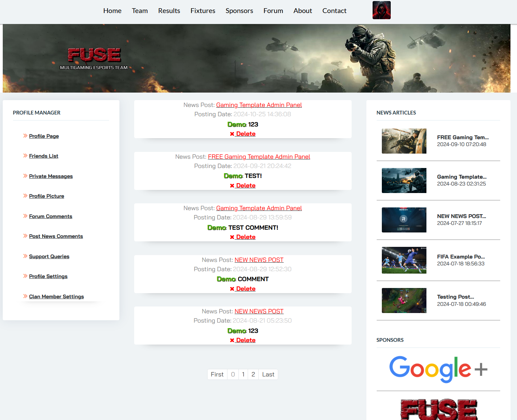517x420 pixels.
Task: Jump to the Last pagination page
Action: pyautogui.click(x=268, y=374)
